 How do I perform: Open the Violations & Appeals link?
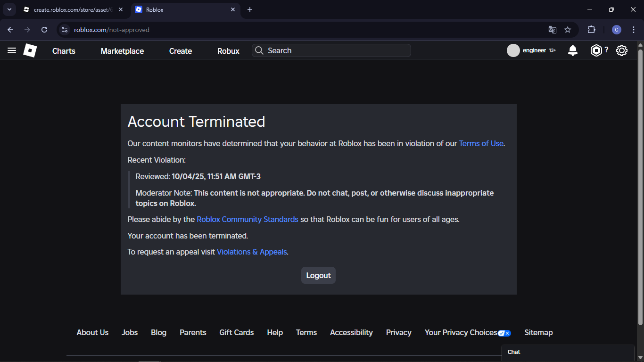[252, 252]
